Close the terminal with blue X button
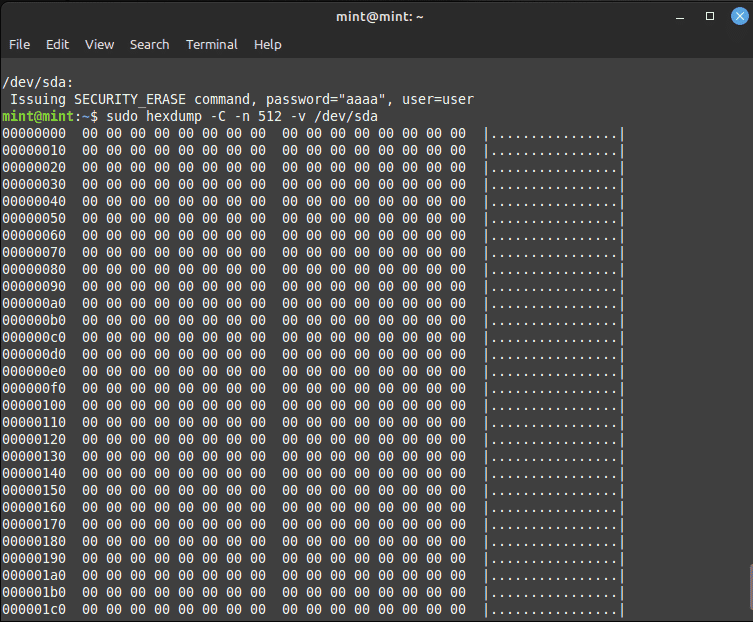 (x=740, y=16)
